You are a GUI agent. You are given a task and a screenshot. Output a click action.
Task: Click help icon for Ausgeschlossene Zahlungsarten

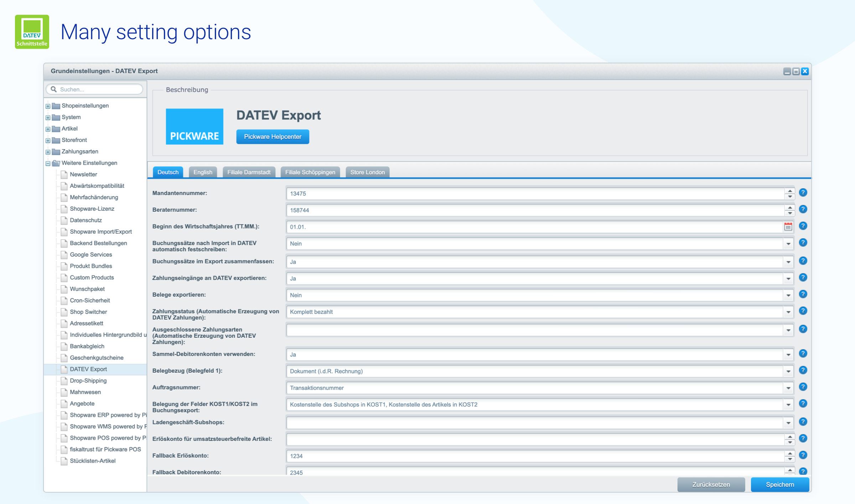click(803, 329)
